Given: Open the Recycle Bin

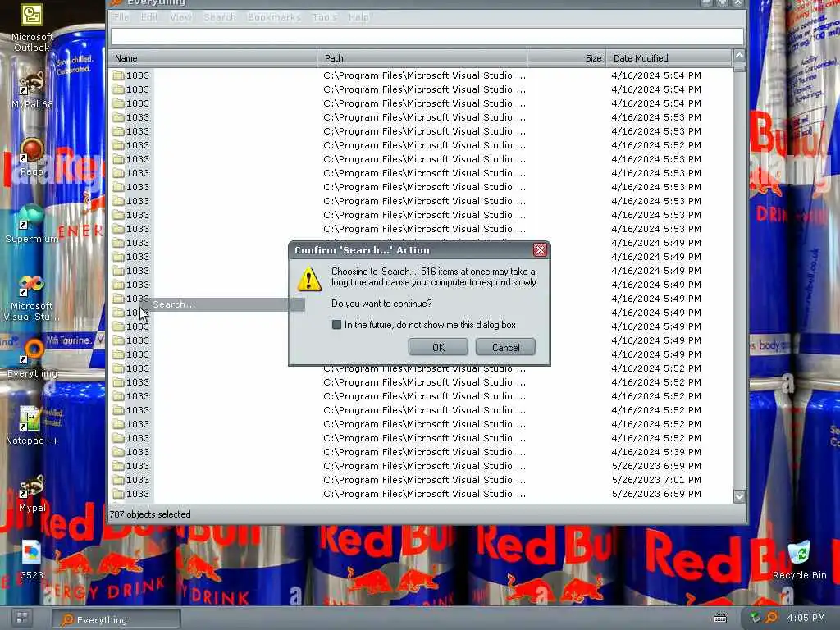Looking at the screenshot, I should (799, 560).
